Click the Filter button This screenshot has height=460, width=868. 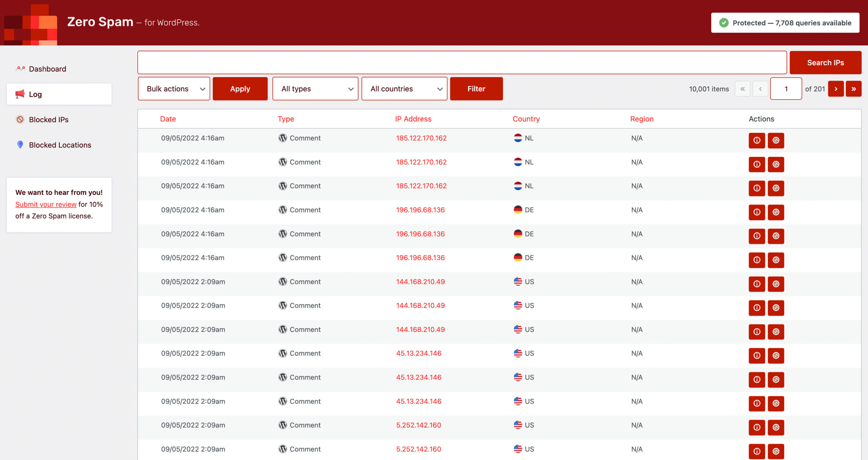tap(476, 89)
